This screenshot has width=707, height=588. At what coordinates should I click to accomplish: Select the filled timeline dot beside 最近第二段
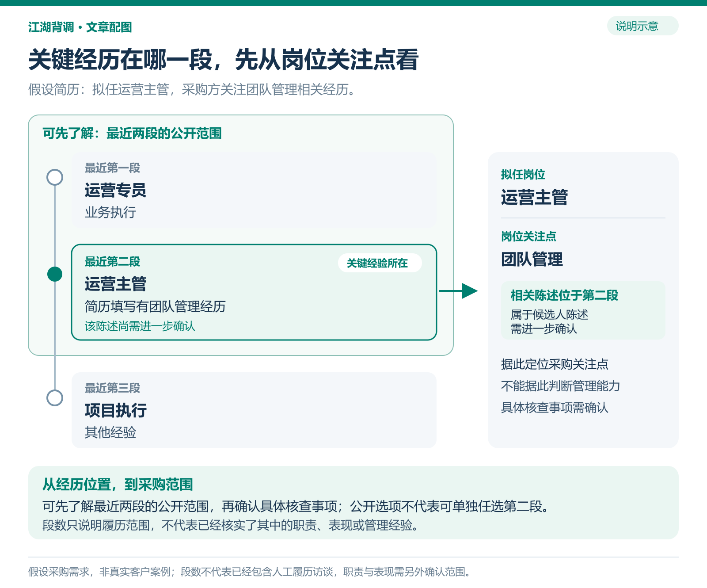click(55, 274)
